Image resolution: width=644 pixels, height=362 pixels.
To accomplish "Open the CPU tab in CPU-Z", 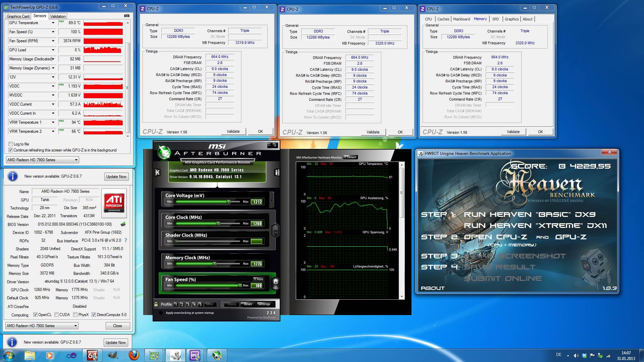I will coord(428,19).
